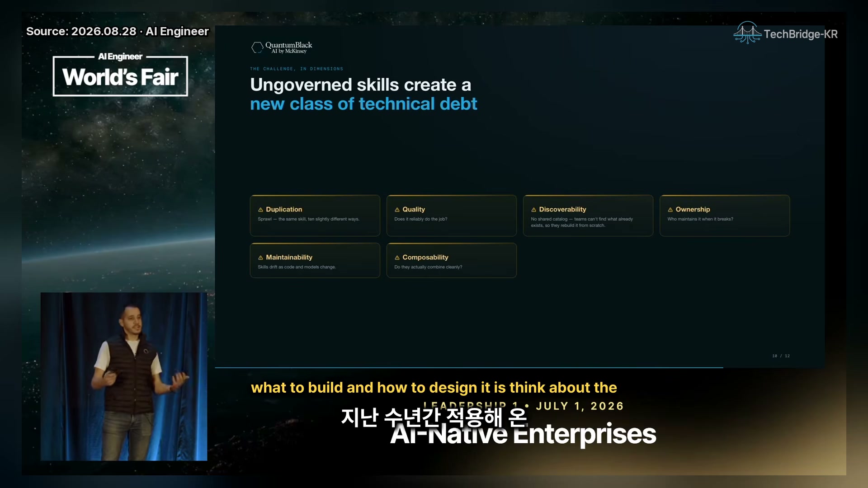
Task: Click the TechBridge-KR bridge logo icon
Action: tap(747, 33)
